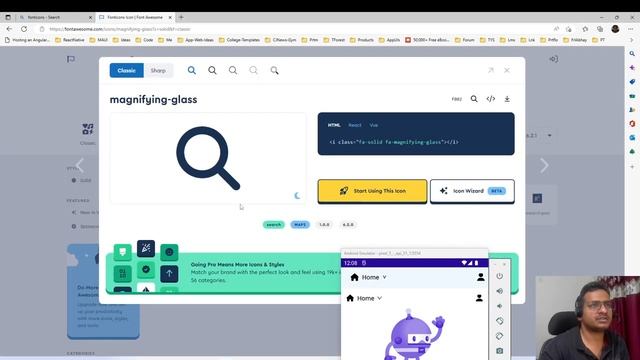This screenshot has width=640, height=360.
Task: Copy the fa-magnifying-glass HTML snippet
Action: 393,142
